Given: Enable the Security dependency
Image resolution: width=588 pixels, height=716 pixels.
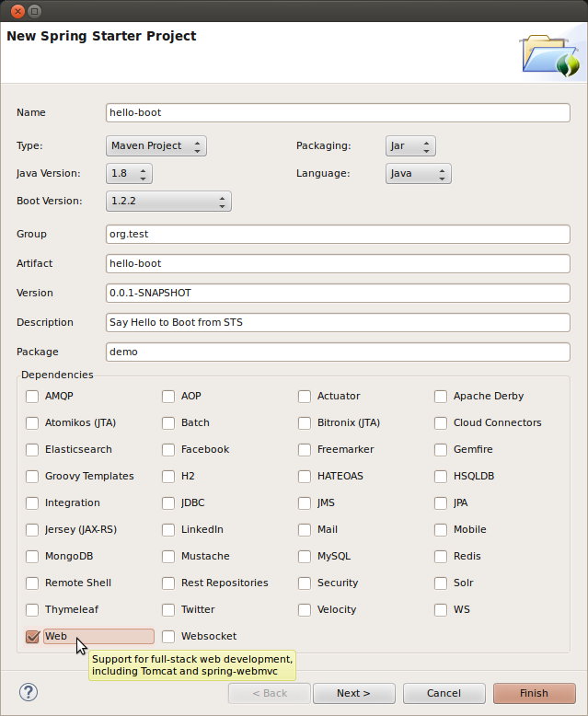Looking at the screenshot, I should 305,583.
